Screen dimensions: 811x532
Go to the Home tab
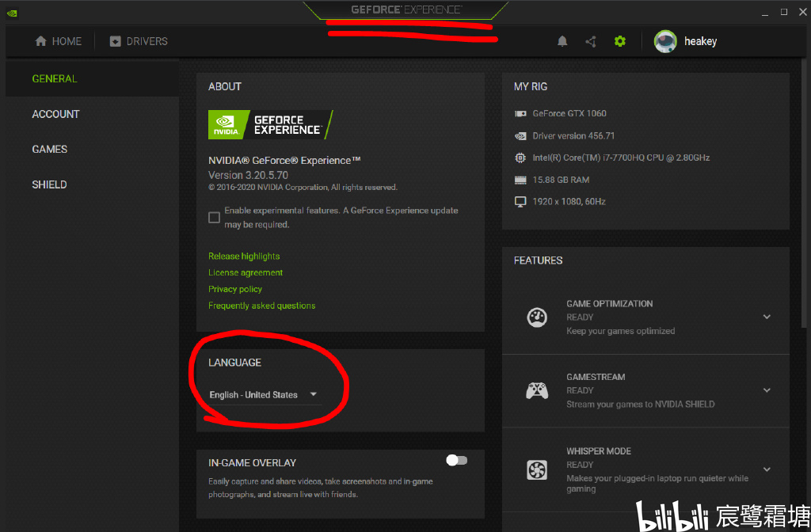pyautogui.click(x=59, y=41)
